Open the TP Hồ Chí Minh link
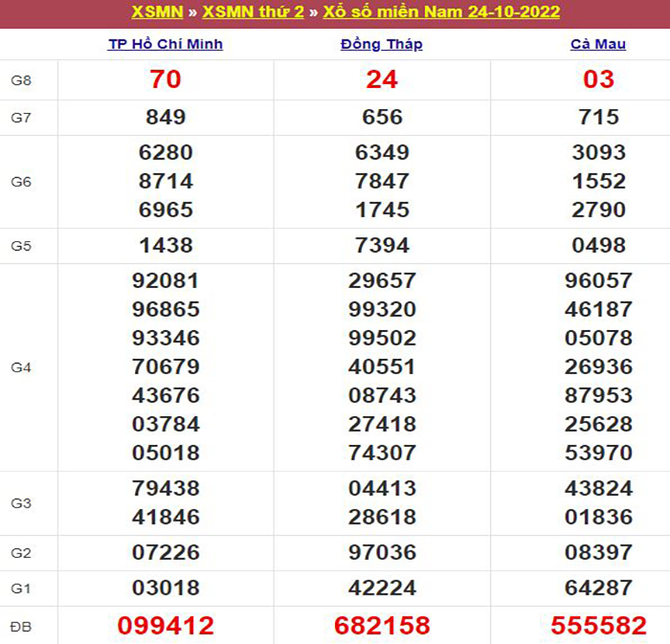The image size is (670, 644). [x=166, y=44]
